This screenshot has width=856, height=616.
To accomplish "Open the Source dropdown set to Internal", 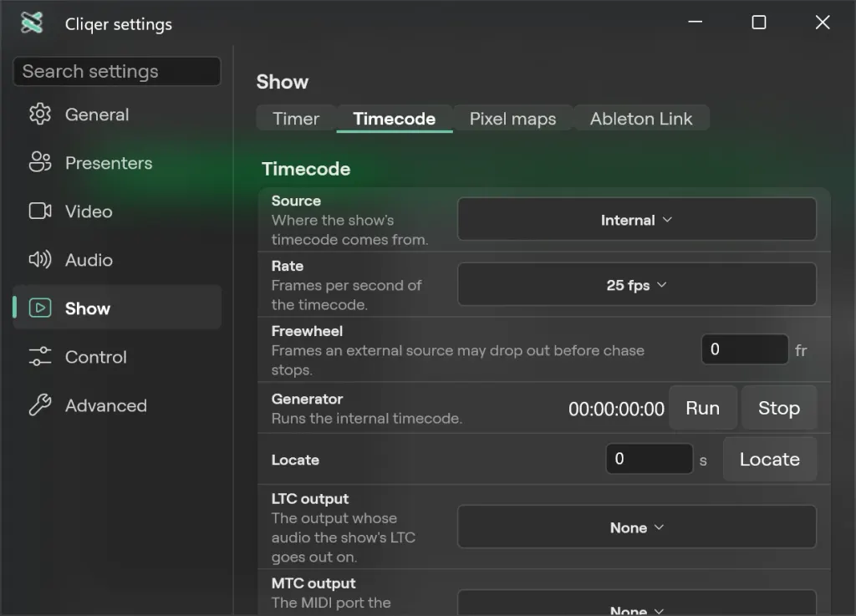I will [636, 219].
